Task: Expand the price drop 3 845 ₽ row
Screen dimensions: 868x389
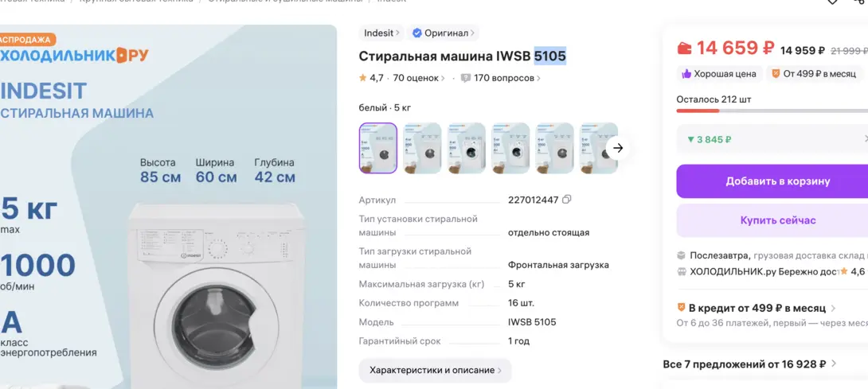Action: pos(772,139)
